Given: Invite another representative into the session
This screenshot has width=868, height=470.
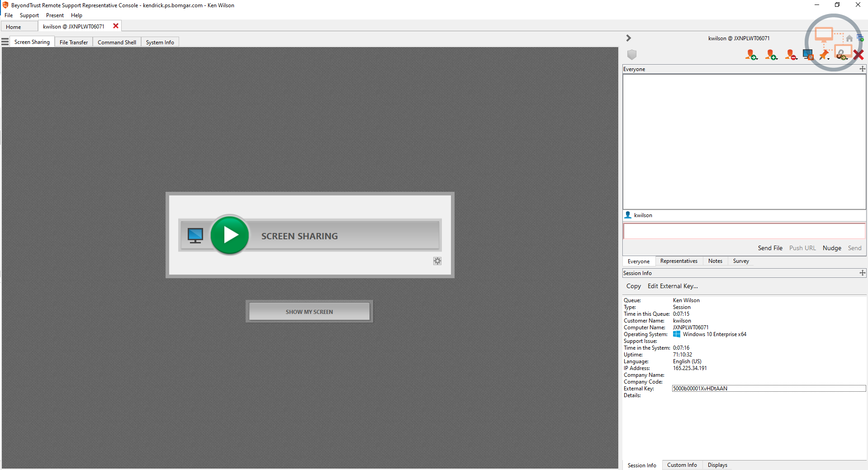Looking at the screenshot, I should 771,54.
